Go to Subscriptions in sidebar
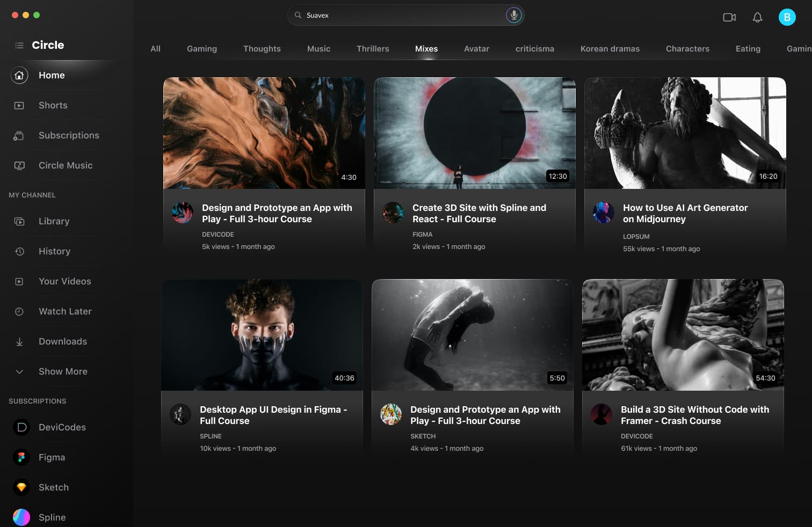 click(x=69, y=135)
